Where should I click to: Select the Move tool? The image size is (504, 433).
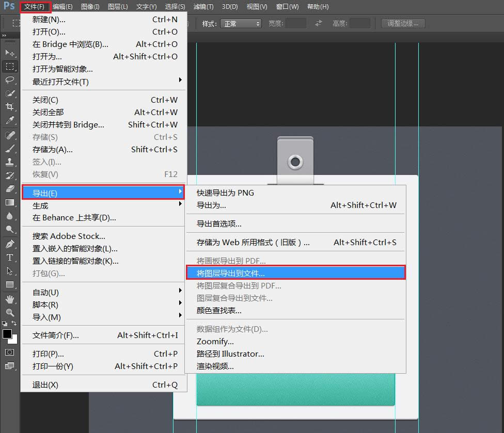click(10, 53)
